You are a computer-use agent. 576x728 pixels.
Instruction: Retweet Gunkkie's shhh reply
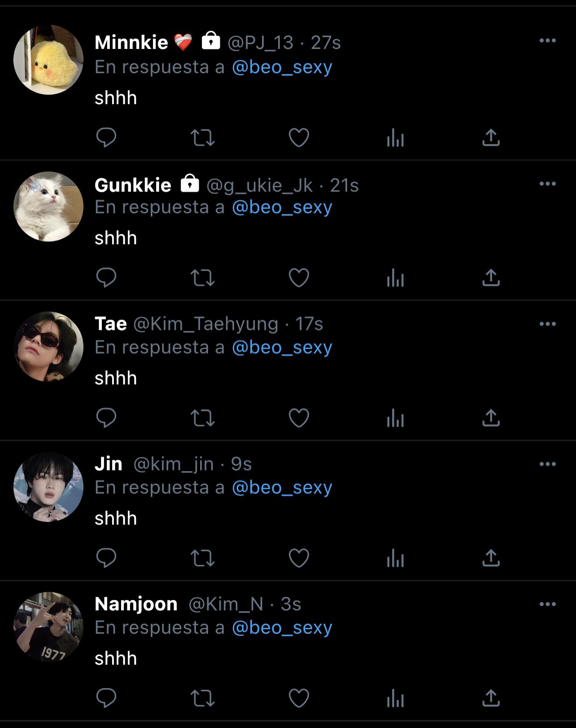(x=203, y=278)
